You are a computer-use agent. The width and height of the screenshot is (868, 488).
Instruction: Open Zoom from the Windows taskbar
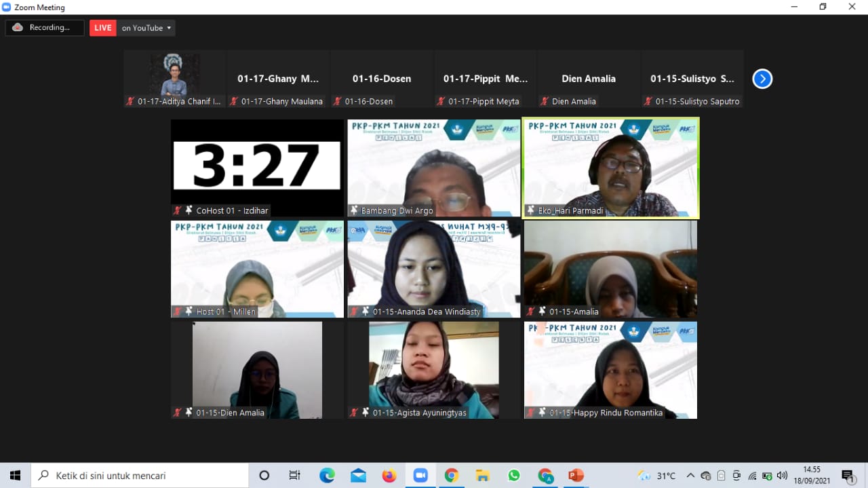(x=420, y=476)
